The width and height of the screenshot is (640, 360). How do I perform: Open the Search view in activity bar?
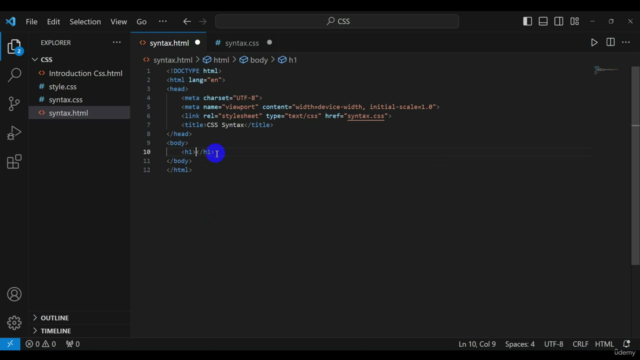14,75
